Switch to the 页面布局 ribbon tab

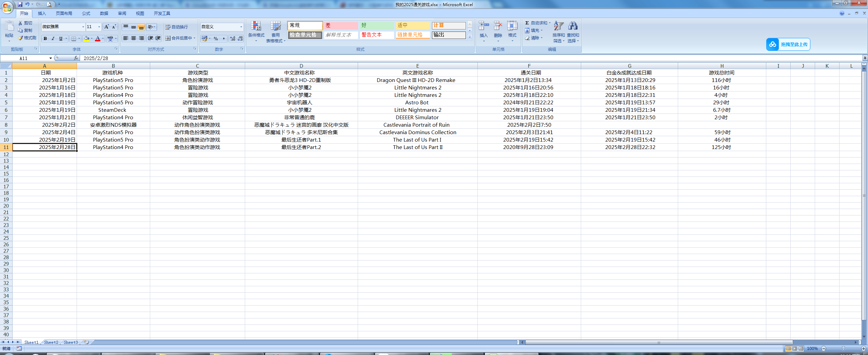click(x=64, y=14)
